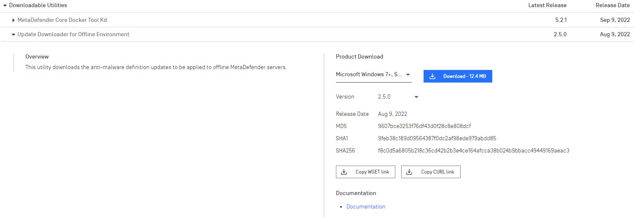This screenshot has width=644, height=222.
Task: Click the Update Downloader for Offline Environment title
Action: pos(73,34)
